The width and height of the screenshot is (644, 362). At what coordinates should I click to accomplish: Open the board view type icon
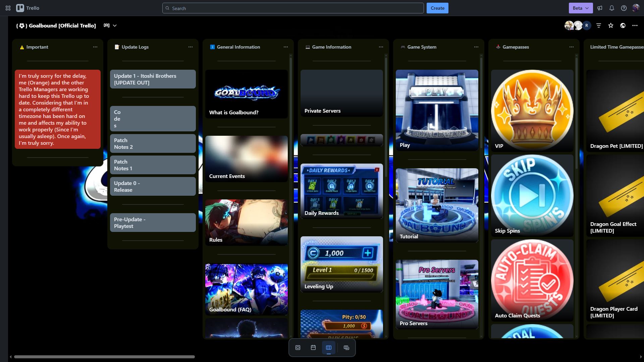(x=107, y=25)
